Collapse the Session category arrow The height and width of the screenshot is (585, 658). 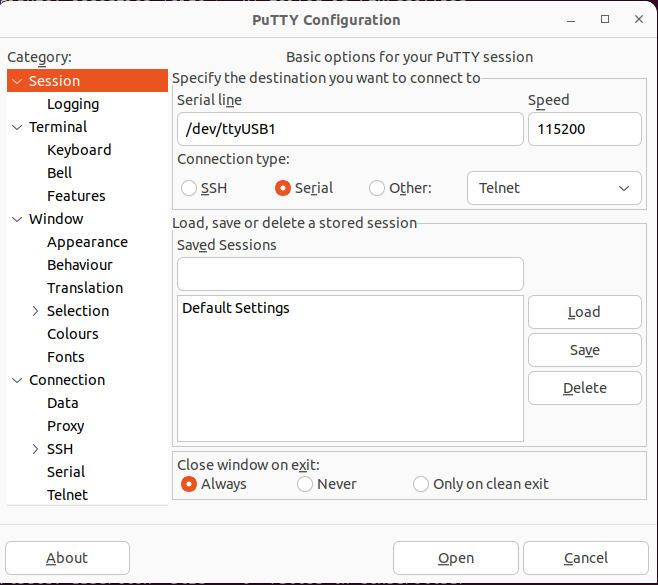pos(17,81)
